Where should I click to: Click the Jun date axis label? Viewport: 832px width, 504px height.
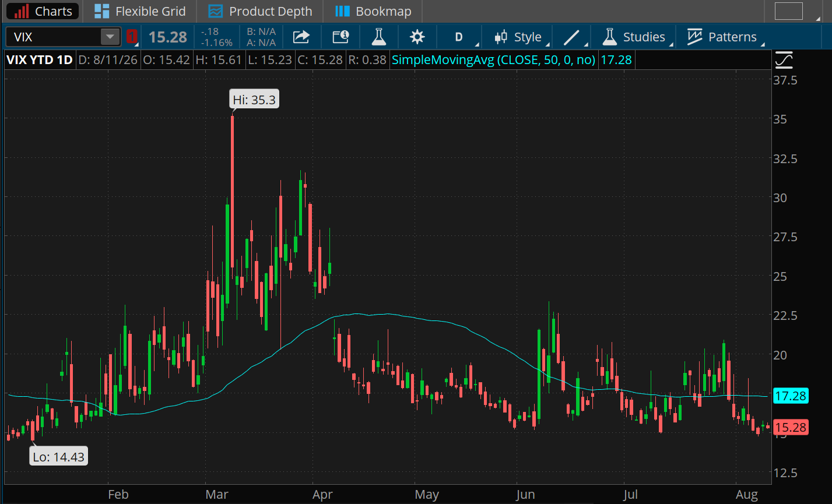(x=525, y=495)
